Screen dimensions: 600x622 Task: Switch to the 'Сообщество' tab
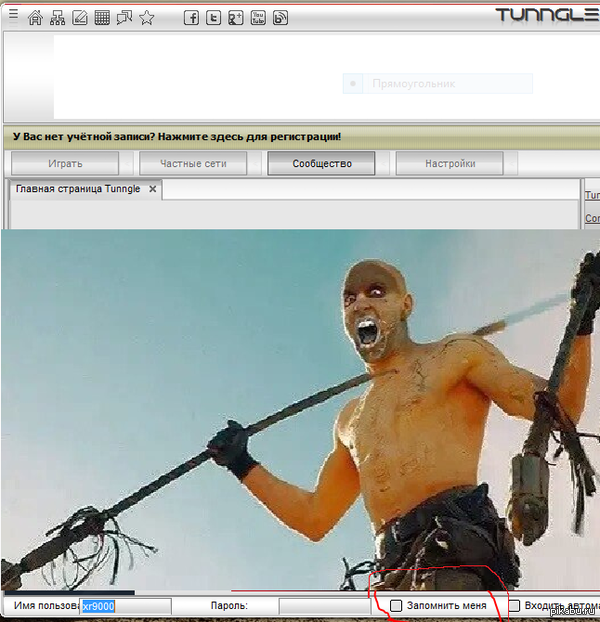point(321,164)
